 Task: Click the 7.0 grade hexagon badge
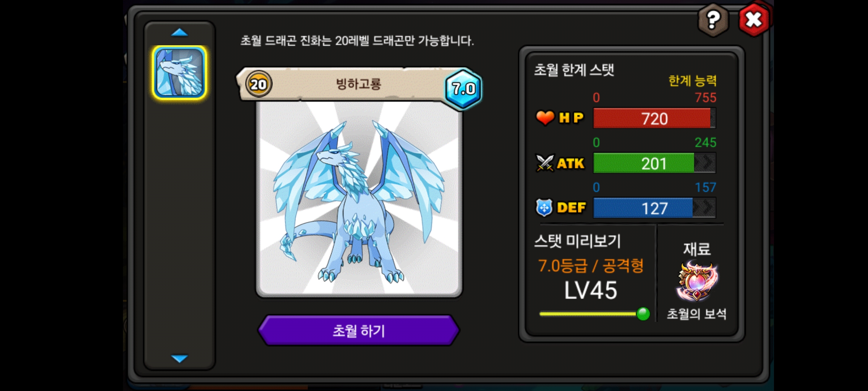463,88
